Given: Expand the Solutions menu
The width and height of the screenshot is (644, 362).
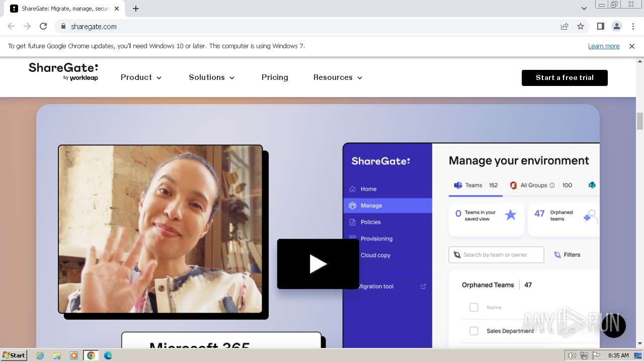Looking at the screenshot, I should (x=212, y=77).
